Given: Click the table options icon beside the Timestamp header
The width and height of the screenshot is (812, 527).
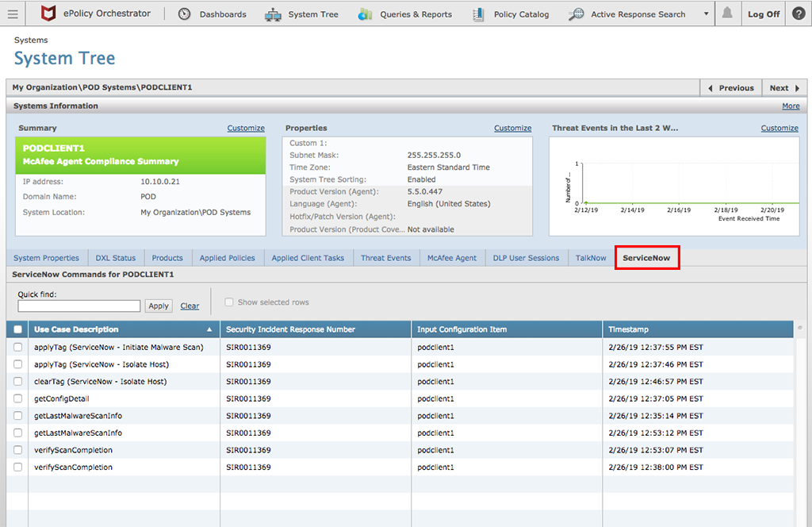Looking at the screenshot, I should coord(800,328).
